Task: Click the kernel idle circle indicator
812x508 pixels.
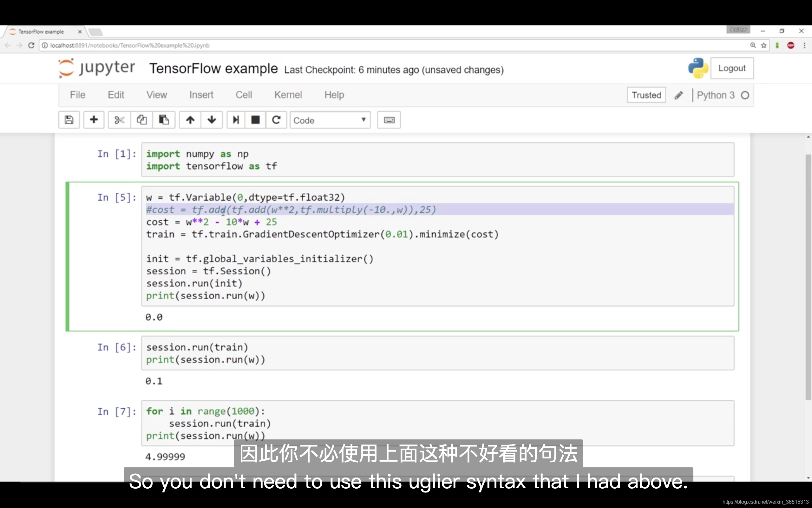Action: [x=745, y=96]
